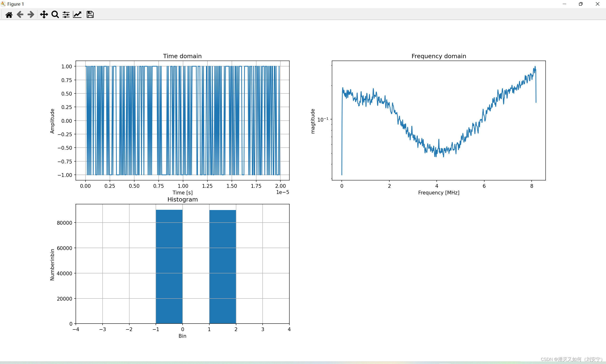606x364 pixels.
Task: Reset the view with Home icon
Action: click(x=9, y=15)
